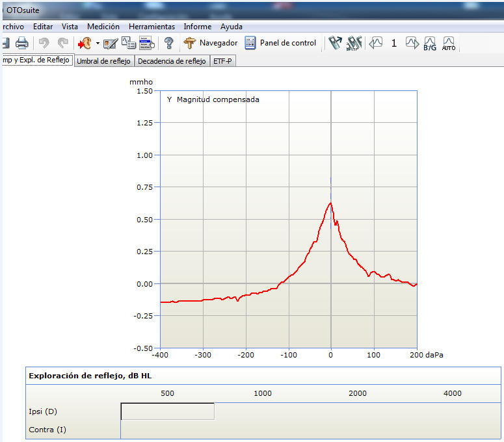The image size is (504, 442).
Task: Open the Vista menu
Action: point(70,27)
